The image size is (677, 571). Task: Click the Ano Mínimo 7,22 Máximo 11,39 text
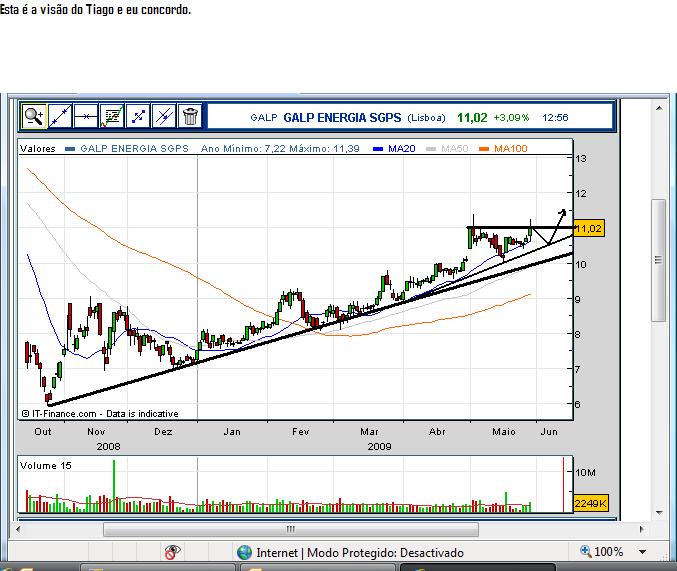pyautogui.click(x=280, y=149)
